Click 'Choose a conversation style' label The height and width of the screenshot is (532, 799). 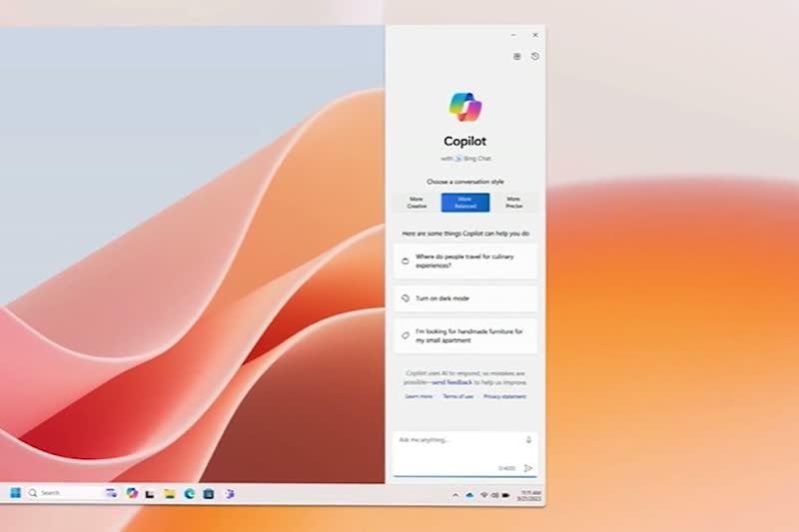(465, 182)
